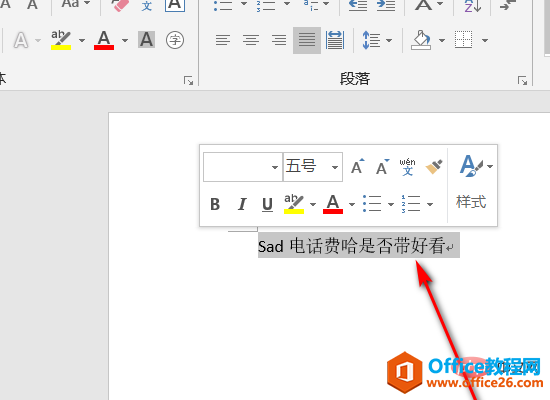
Task: Apply Character Border from the ribbon
Action: (175, 5)
